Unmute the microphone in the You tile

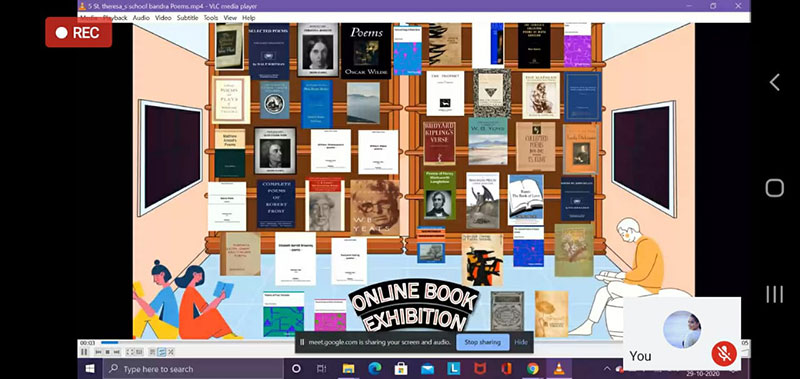tap(724, 353)
